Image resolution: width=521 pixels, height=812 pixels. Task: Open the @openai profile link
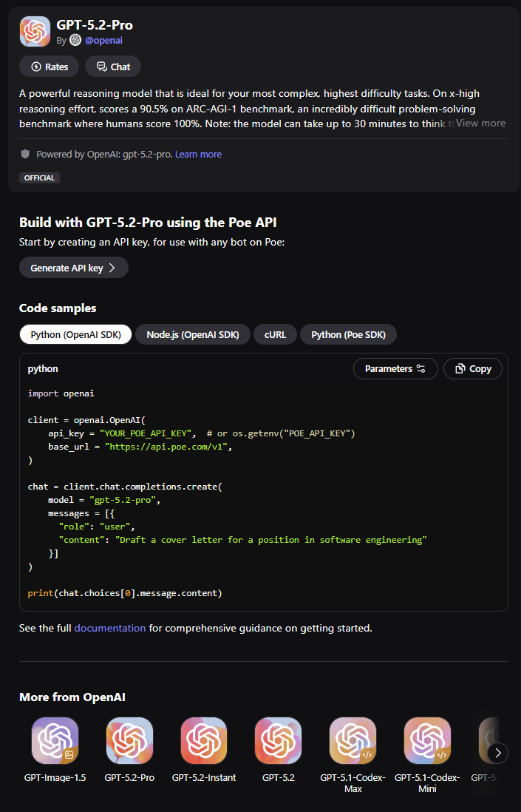(103, 40)
